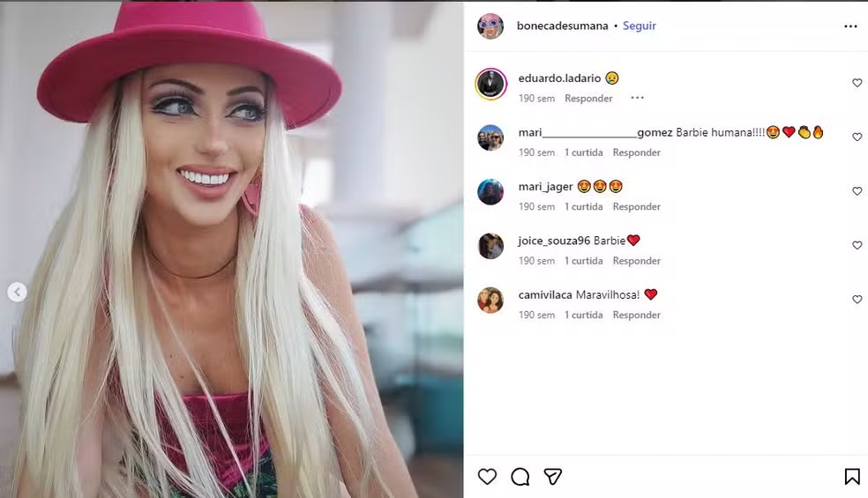Like mari_jager's comment heart

coord(857,191)
